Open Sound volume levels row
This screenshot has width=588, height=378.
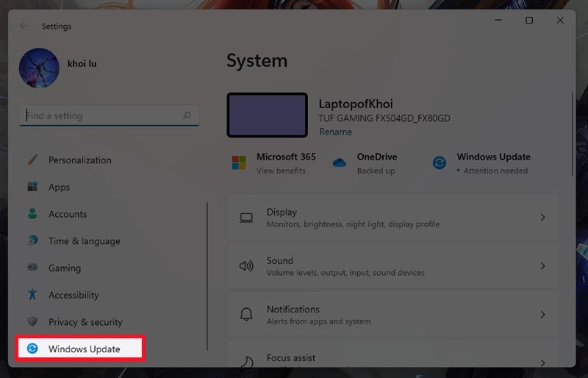[x=393, y=265]
